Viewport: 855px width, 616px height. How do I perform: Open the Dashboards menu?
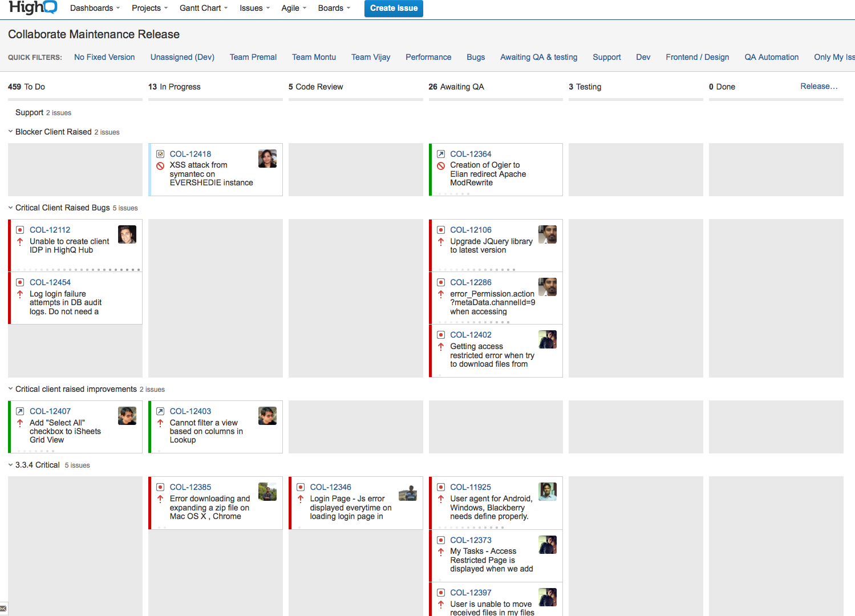tap(95, 8)
